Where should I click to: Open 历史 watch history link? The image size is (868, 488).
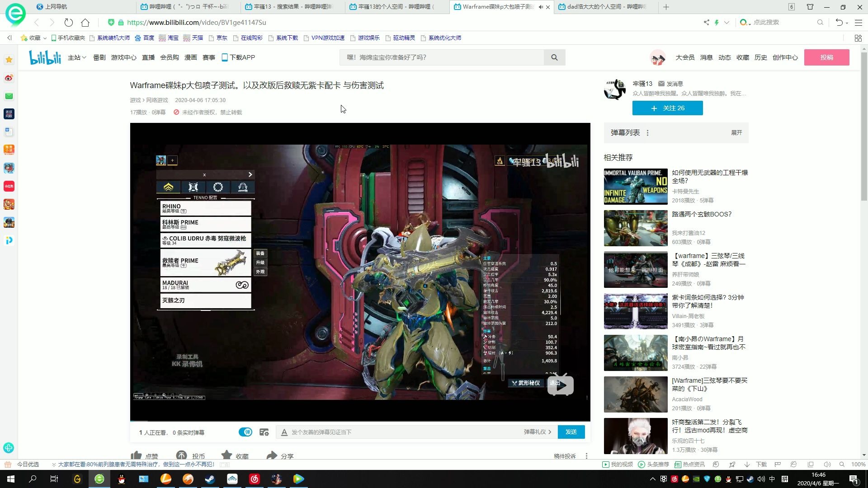[x=760, y=57]
